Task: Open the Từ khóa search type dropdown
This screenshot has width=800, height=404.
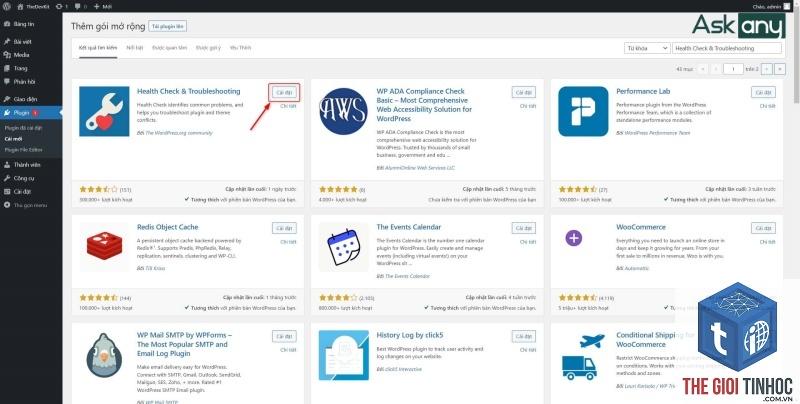Action: click(x=646, y=48)
